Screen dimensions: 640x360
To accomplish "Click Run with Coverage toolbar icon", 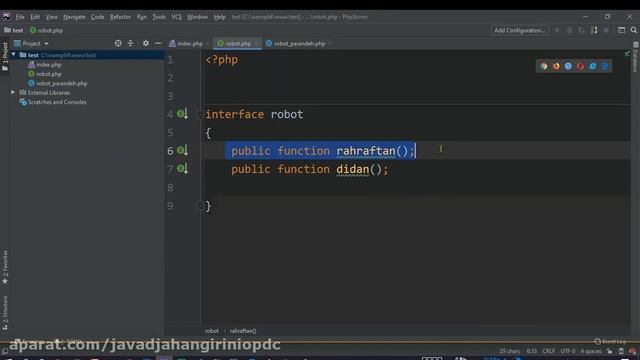I will click(582, 30).
